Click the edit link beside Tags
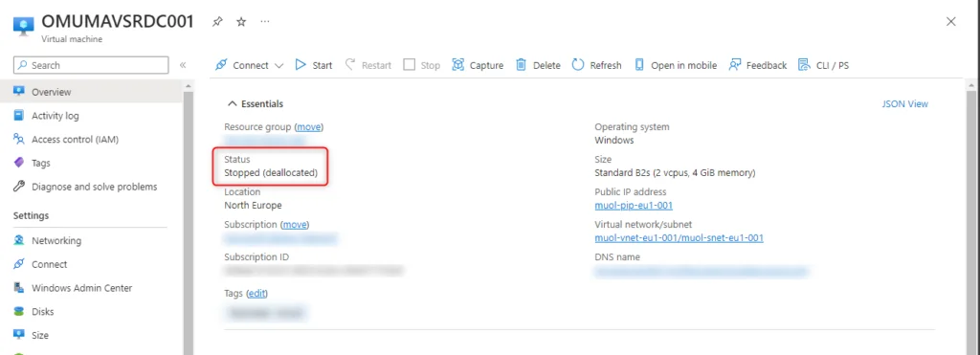 (x=257, y=293)
